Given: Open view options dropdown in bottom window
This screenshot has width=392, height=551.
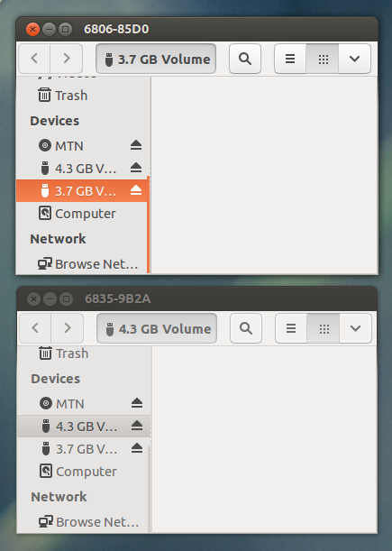Looking at the screenshot, I should (x=355, y=328).
